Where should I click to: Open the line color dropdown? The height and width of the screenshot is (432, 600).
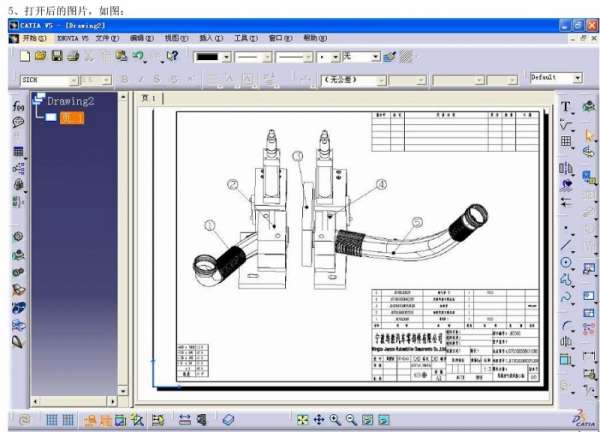click(x=227, y=57)
